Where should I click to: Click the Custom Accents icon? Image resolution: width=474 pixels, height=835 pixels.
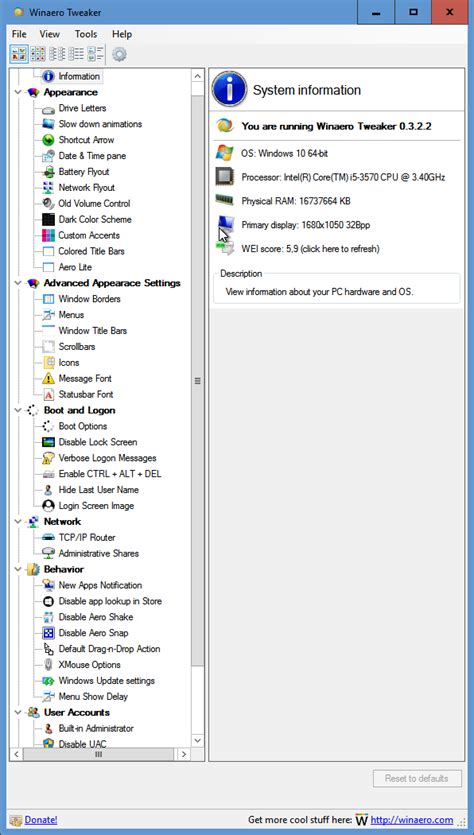(48, 235)
